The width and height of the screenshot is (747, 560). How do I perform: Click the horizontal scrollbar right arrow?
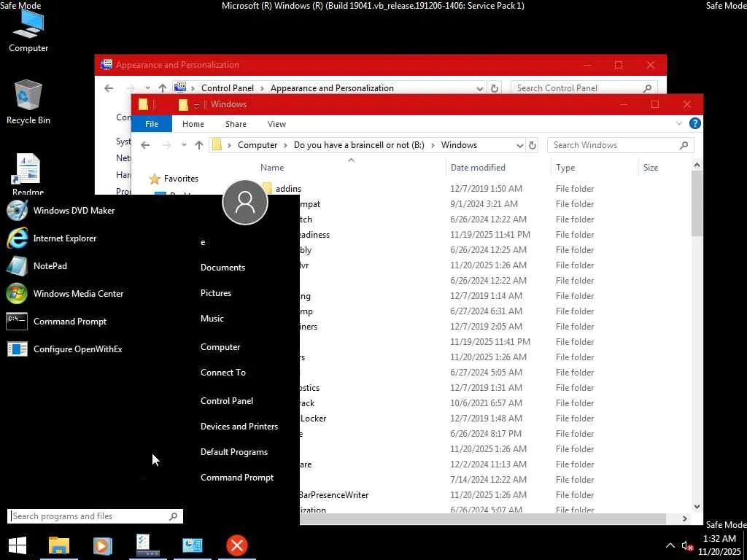point(685,518)
